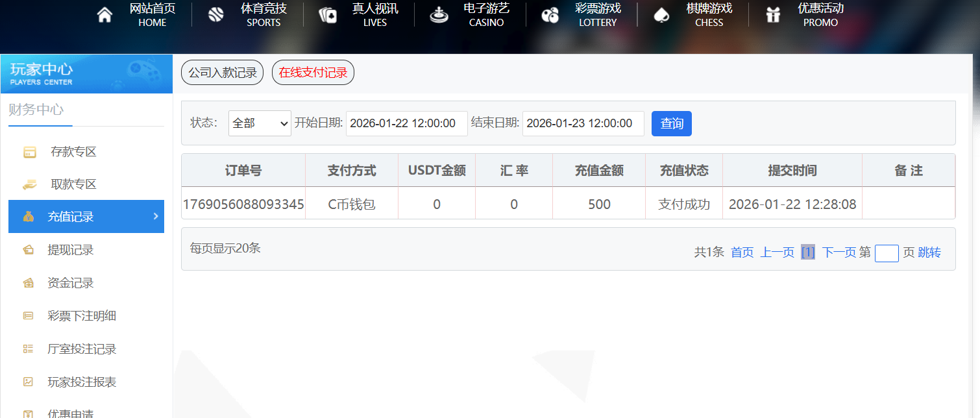The image size is (980, 418).
Task: Click the house icon for HOME
Action: pyautogui.click(x=104, y=15)
